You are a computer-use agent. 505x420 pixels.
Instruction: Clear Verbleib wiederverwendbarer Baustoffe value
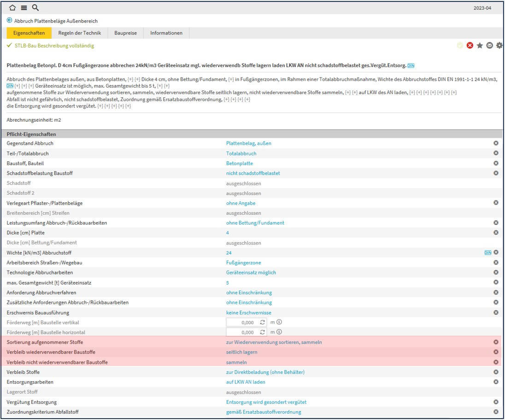click(x=496, y=352)
